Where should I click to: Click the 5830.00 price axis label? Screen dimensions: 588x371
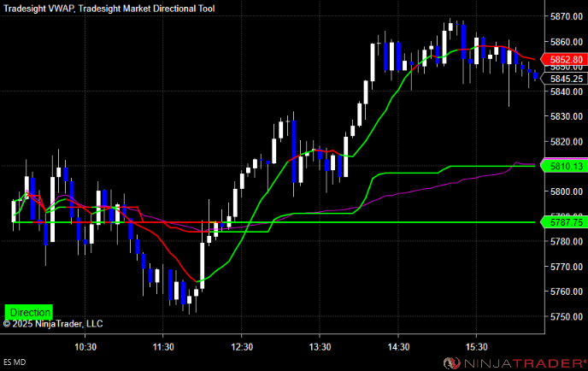tap(567, 116)
